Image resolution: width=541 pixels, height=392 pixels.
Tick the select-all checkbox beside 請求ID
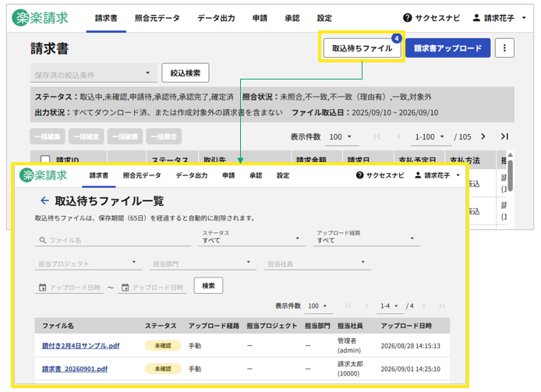click(45, 160)
